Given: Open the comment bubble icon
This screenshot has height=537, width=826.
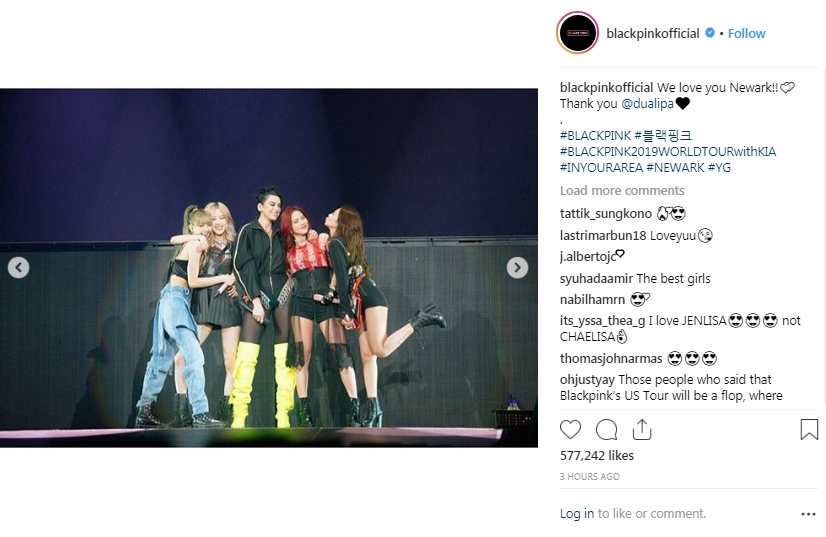Looking at the screenshot, I should tap(606, 429).
